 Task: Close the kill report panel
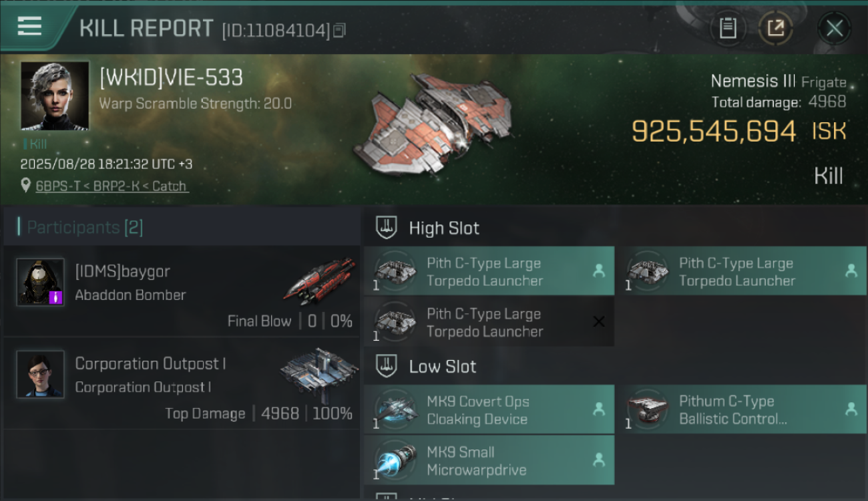point(834,28)
